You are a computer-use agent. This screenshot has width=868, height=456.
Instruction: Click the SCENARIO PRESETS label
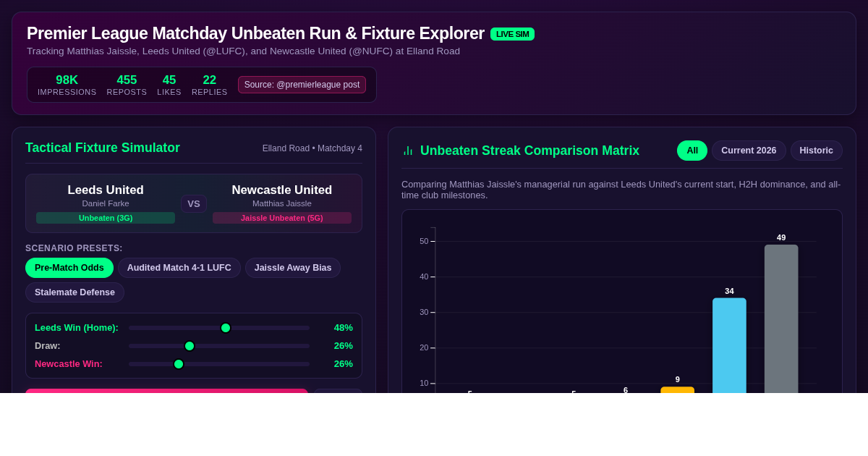coord(74,248)
